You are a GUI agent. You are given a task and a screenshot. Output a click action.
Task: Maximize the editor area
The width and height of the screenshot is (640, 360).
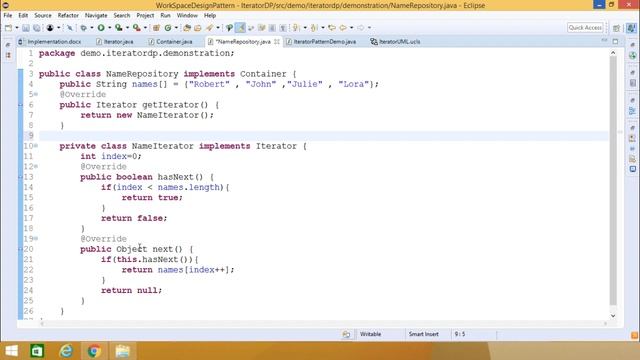click(x=615, y=41)
